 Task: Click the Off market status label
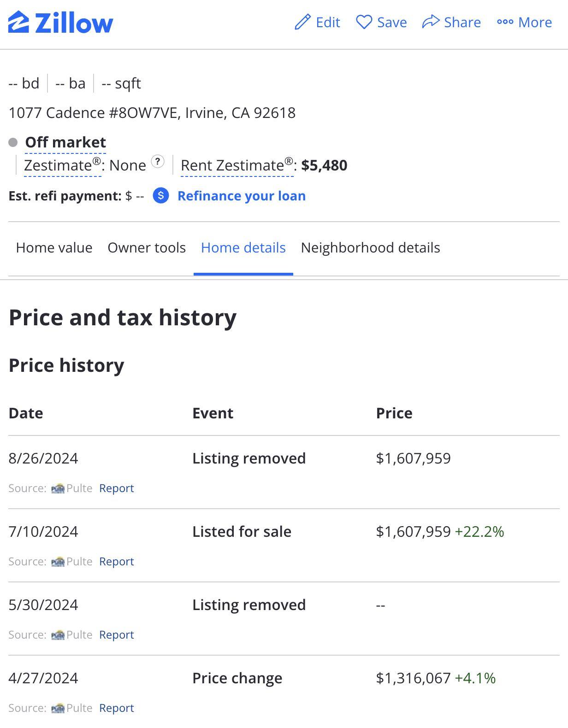65,142
